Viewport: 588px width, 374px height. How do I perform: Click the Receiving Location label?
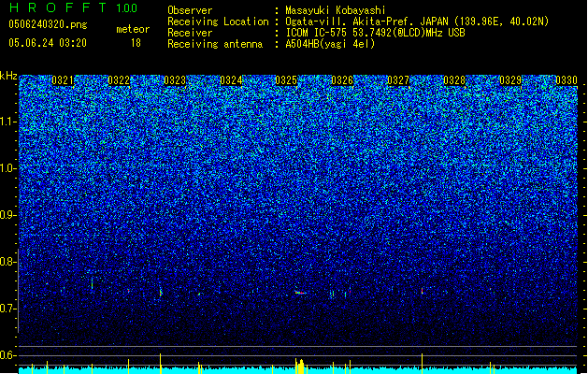[x=218, y=22]
